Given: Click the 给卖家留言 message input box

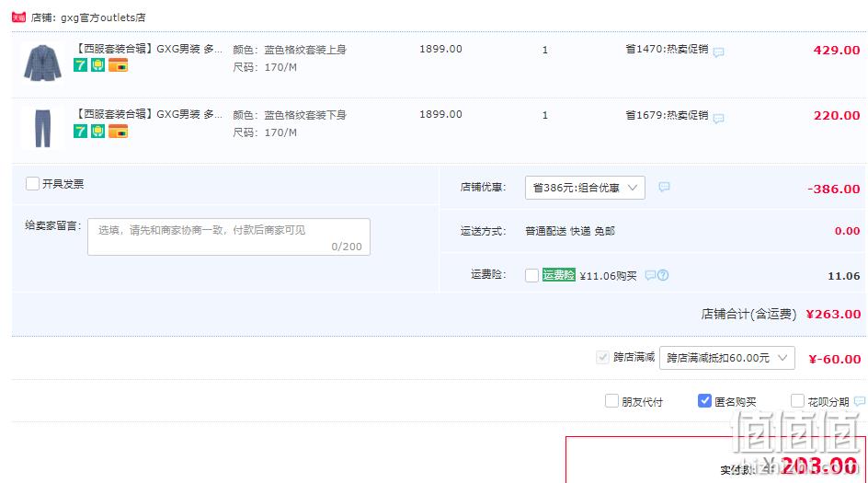Looking at the screenshot, I should tap(229, 236).
